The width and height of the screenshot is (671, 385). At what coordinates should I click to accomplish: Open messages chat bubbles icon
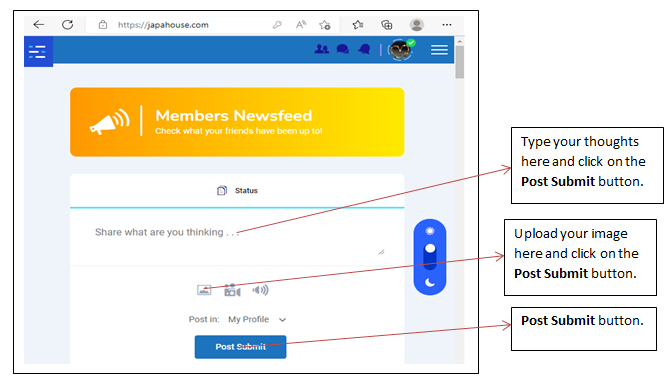343,49
